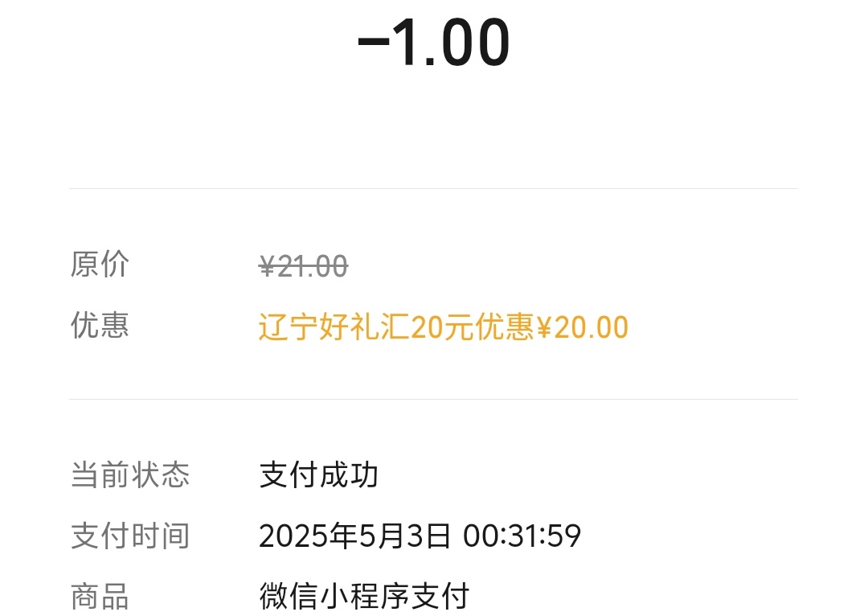Screen dimensions: 868x616
Task: Tap the -1.00 payment amount
Action: click(x=433, y=42)
